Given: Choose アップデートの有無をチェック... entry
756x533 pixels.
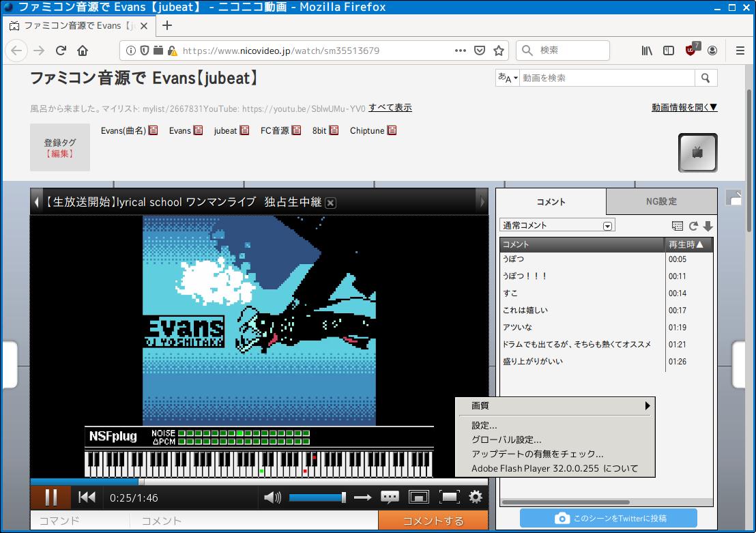Looking at the screenshot, I should (555, 454).
